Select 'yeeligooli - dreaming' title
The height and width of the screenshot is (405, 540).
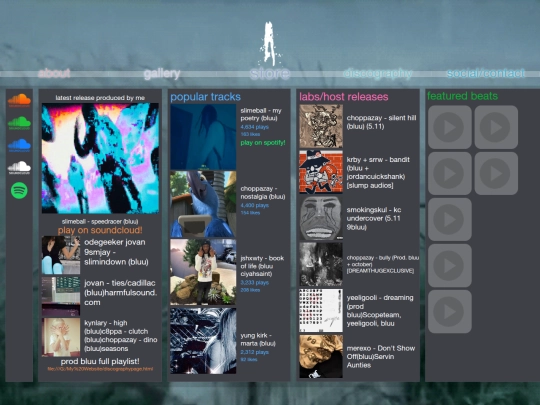380,298
